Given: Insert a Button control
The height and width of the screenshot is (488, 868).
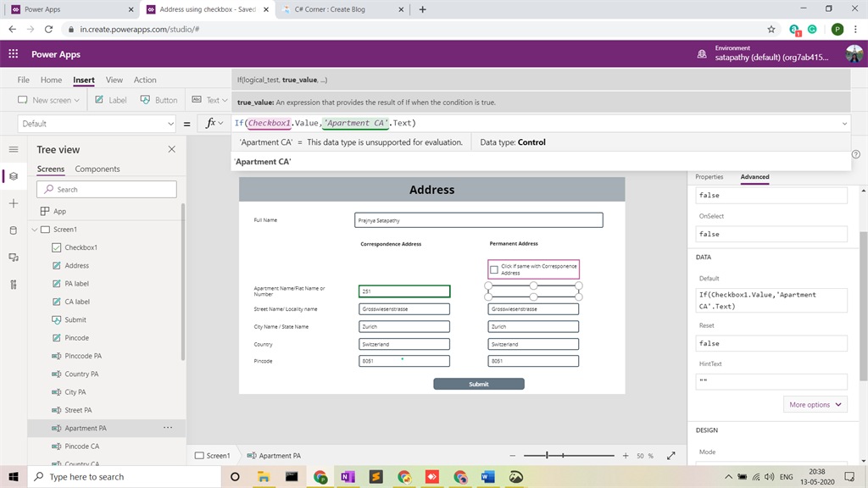Looking at the screenshot, I should [x=159, y=100].
